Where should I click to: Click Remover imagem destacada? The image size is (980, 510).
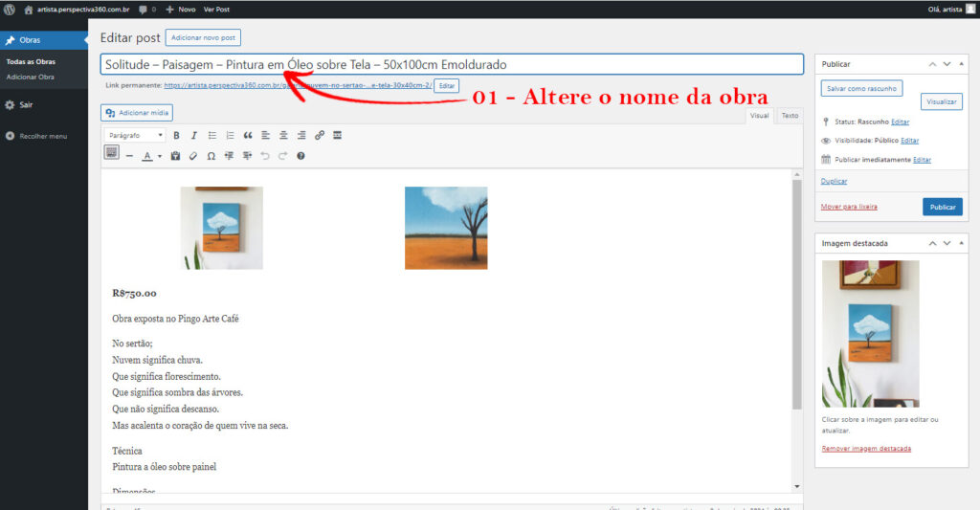pos(866,449)
